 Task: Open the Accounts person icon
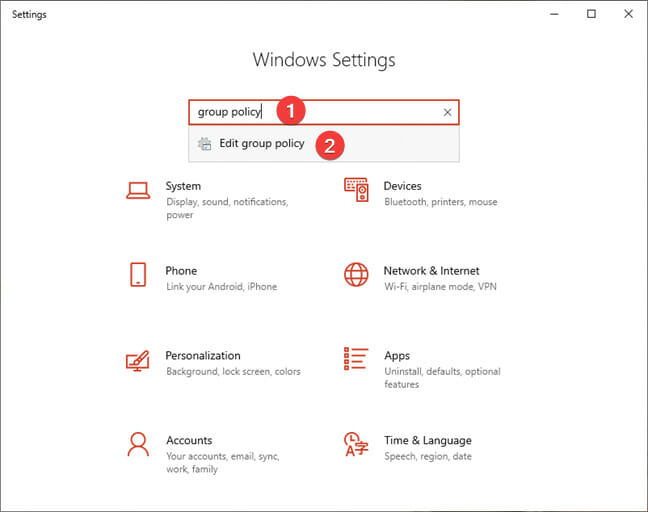point(138,444)
